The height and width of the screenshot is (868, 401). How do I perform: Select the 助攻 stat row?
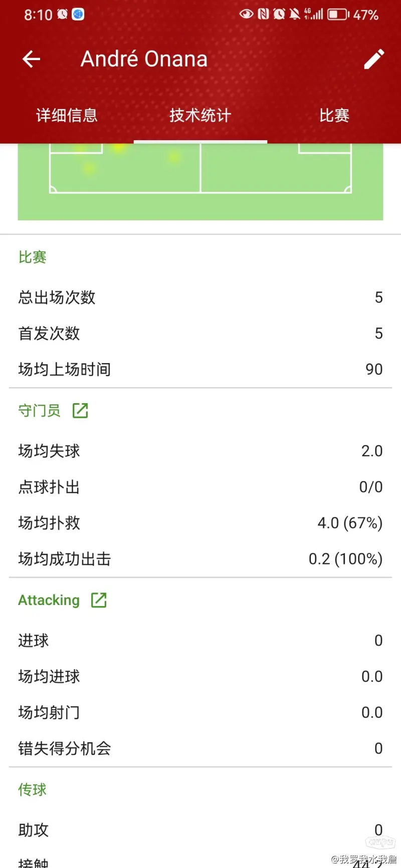(200, 830)
